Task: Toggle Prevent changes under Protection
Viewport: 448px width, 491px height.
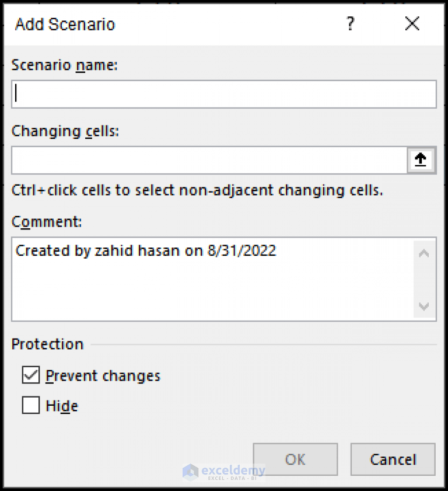Action: [x=30, y=375]
